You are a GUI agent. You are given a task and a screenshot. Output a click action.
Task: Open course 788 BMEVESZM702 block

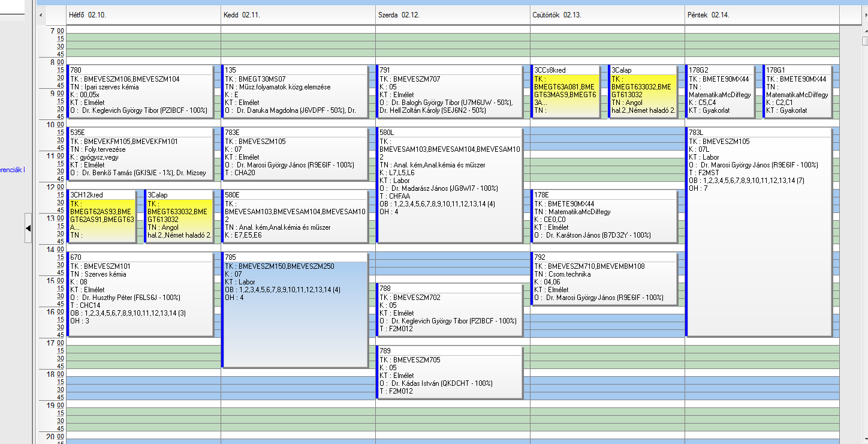click(x=450, y=310)
